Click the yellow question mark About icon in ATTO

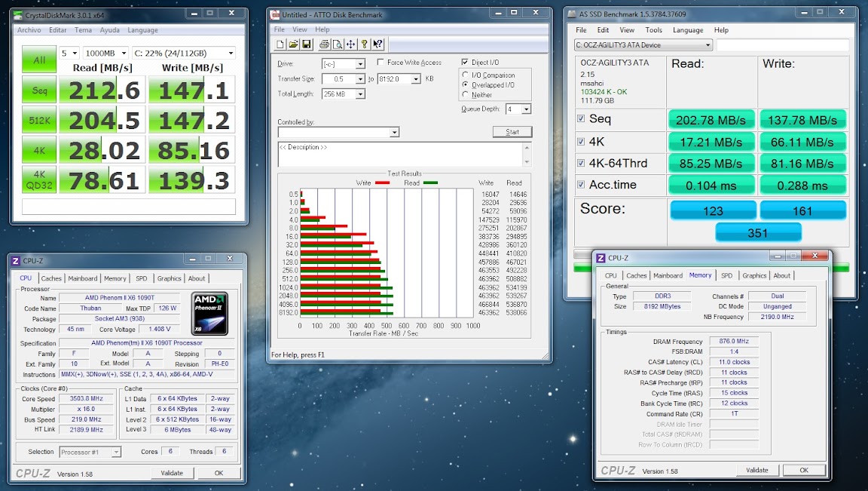364,44
